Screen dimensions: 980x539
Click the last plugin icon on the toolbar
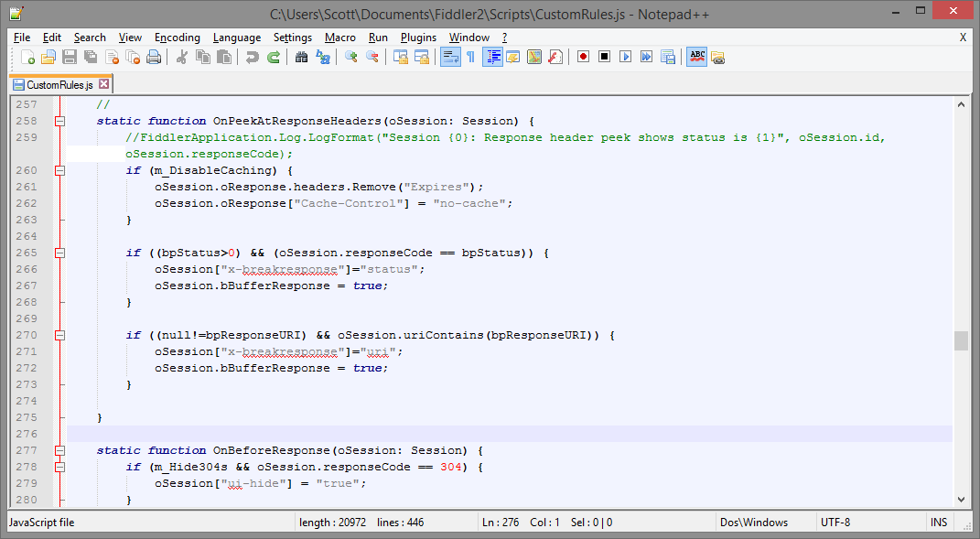717,58
